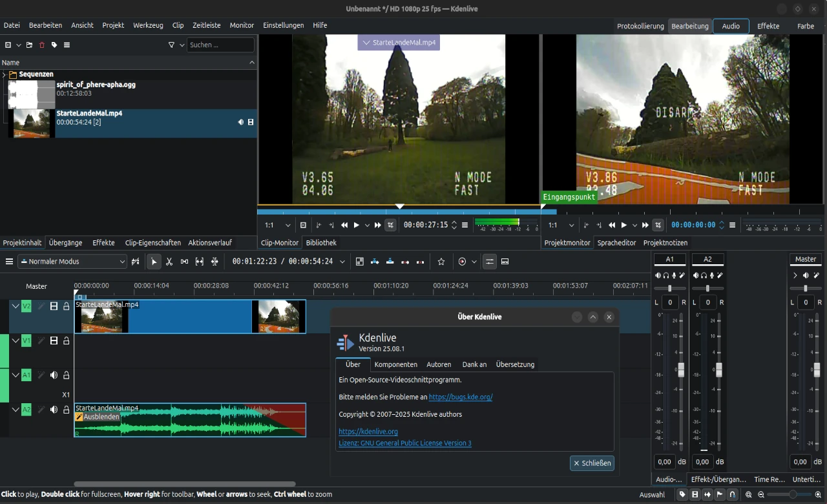This screenshot has width=827, height=504.
Task: Click the Schließen button in the About dialog
Action: (x=592, y=463)
